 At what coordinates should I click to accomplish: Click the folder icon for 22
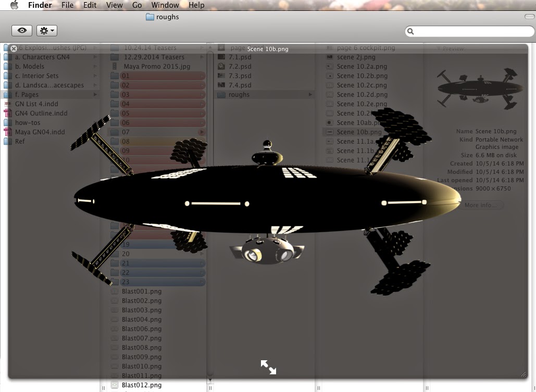115,272
